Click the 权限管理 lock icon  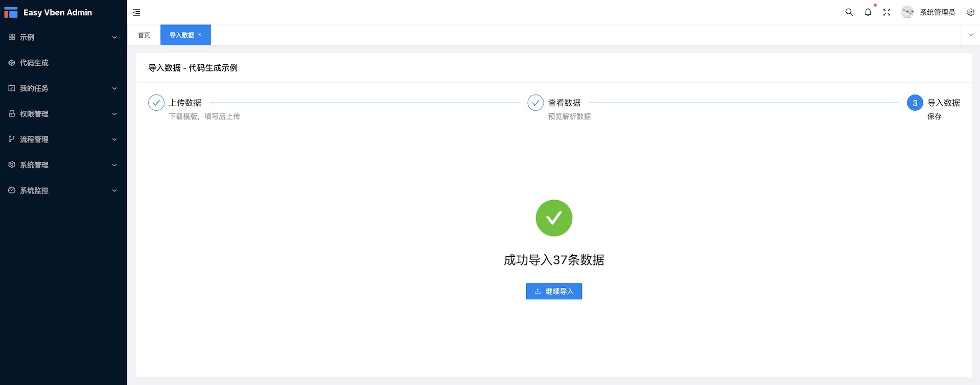coord(12,113)
